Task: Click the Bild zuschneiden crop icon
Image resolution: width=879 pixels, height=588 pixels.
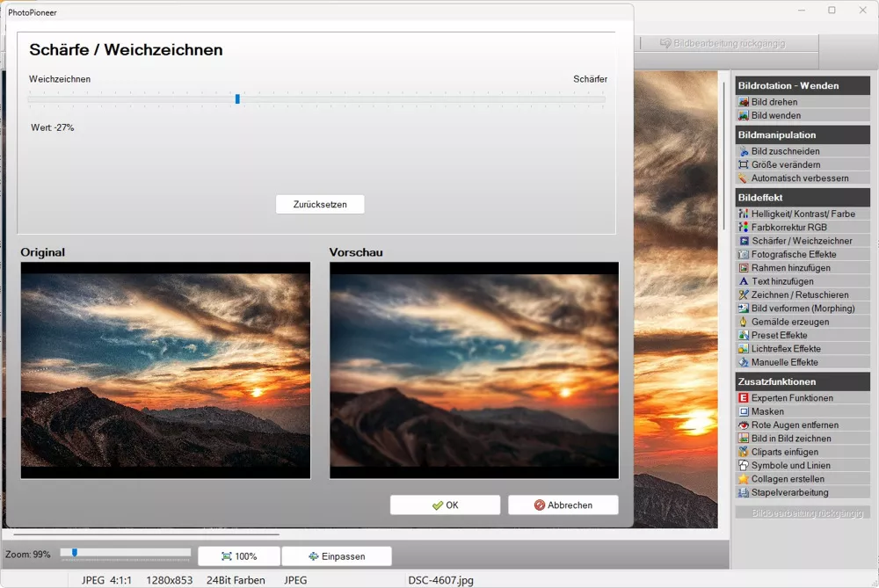Action: pyautogui.click(x=744, y=152)
